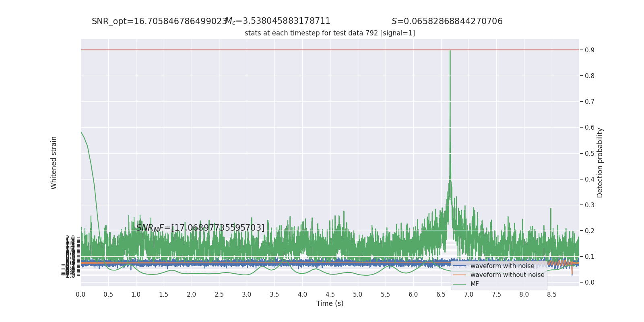
Task: Click x-axis tick label 7.0
Action: (x=469, y=295)
